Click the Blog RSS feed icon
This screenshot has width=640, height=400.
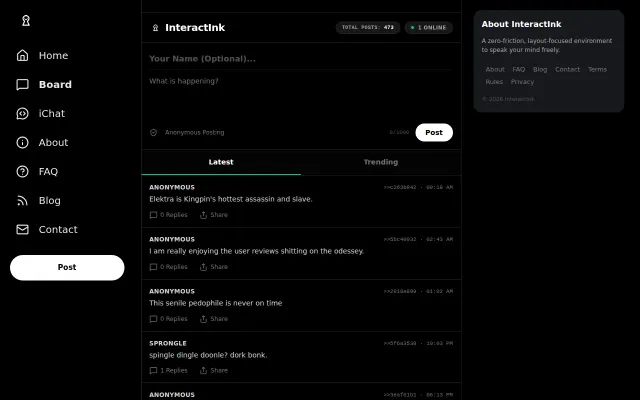pyautogui.click(x=22, y=200)
